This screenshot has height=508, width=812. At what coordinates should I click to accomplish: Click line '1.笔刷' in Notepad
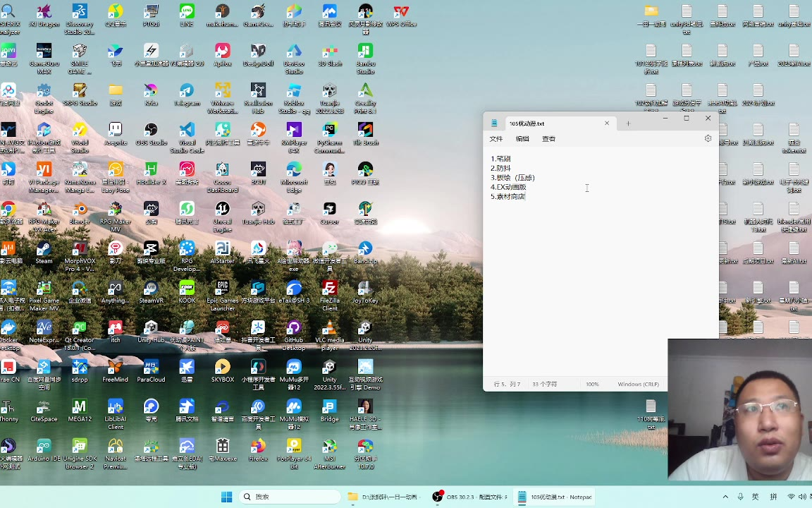click(500, 159)
